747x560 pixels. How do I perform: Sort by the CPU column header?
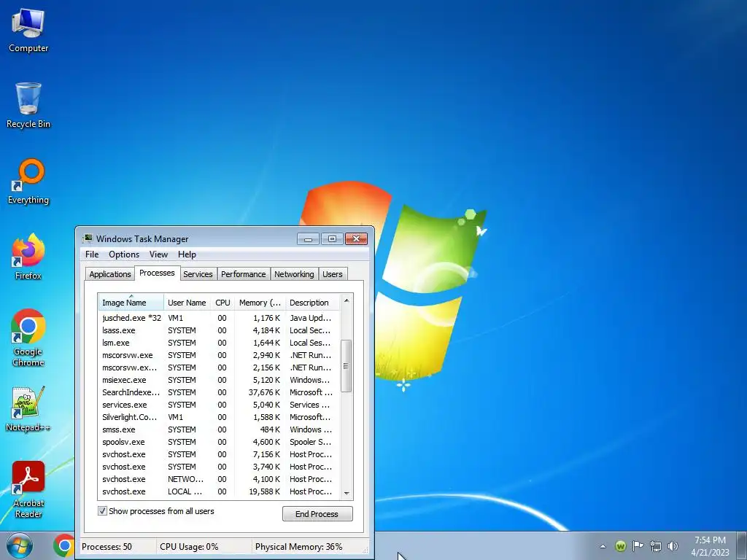pyautogui.click(x=222, y=303)
